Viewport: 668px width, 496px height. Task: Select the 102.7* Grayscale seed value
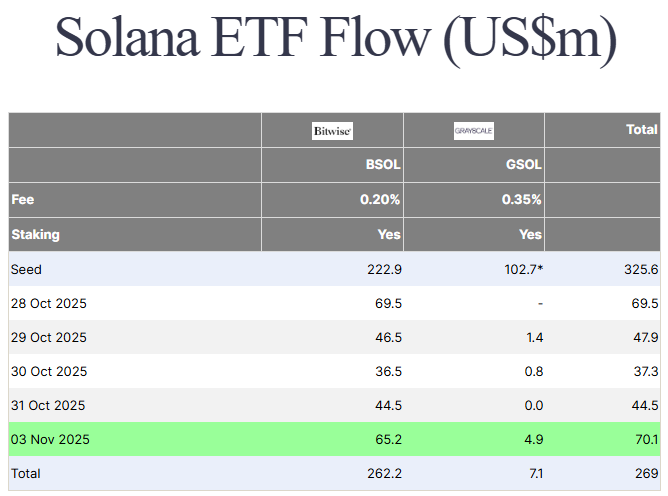pos(521,270)
